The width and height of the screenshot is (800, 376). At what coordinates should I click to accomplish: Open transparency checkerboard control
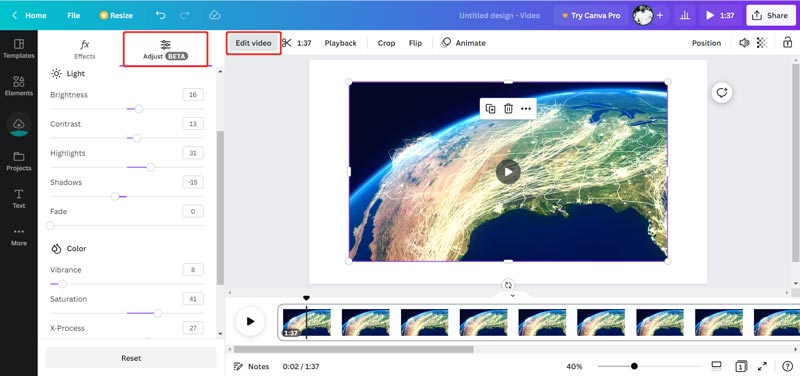pyautogui.click(x=762, y=43)
